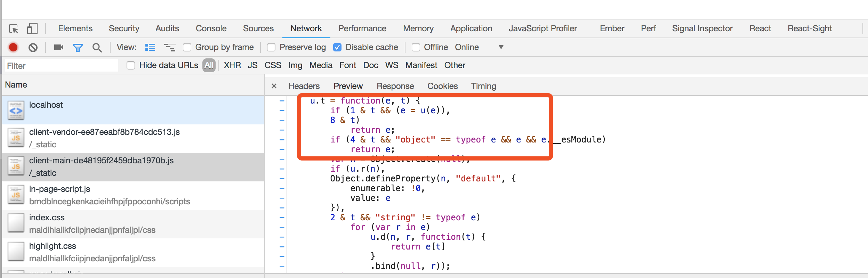Switch to the Ember tab

612,28
